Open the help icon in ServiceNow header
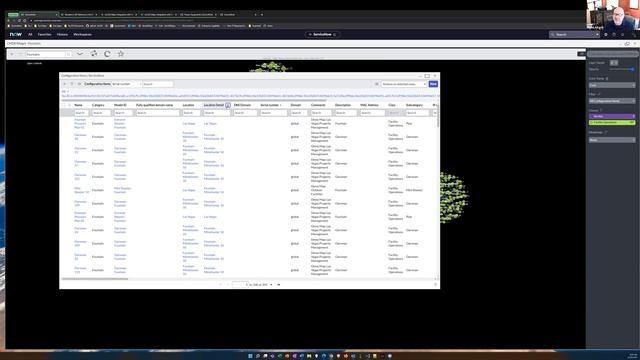This screenshot has height=360, width=640. [x=614, y=35]
